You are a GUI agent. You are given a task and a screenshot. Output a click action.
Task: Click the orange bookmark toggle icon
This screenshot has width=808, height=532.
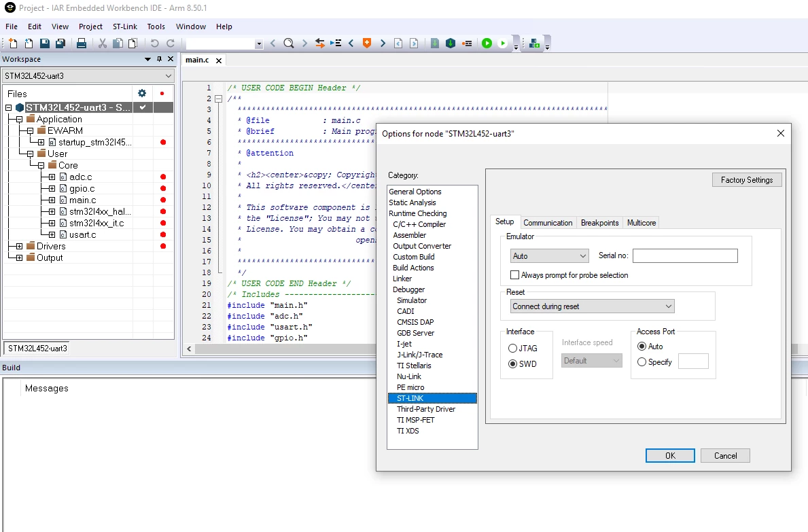tap(367, 43)
